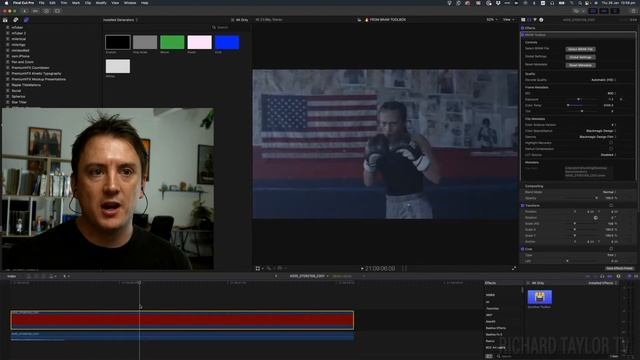Open the Extensions toolbar icon
Image resolution: width=640 pixels, height=360 pixels.
click(57, 11)
